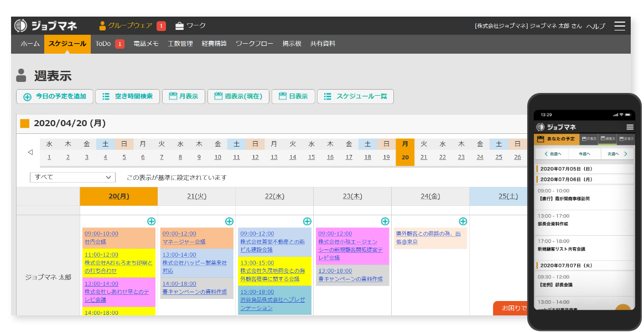Tap 次週へ on the phone screen
The height and width of the screenshot is (332, 644).
click(616, 154)
